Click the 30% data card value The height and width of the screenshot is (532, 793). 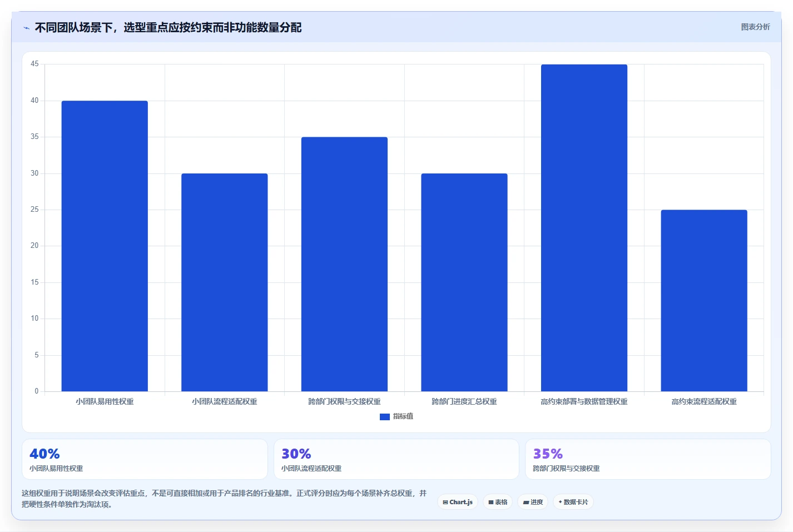[296, 454]
